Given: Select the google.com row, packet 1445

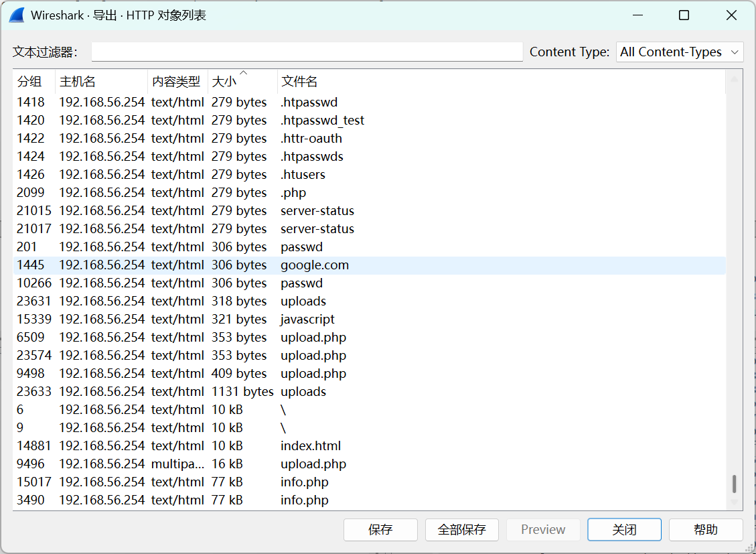Looking at the screenshot, I should (314, 265).
